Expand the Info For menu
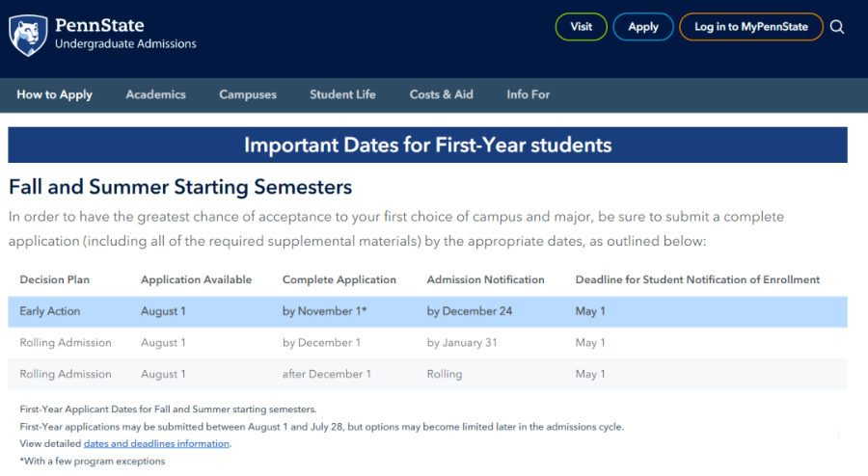Viewport: 868px width, 476px height. tap(529, 94)
